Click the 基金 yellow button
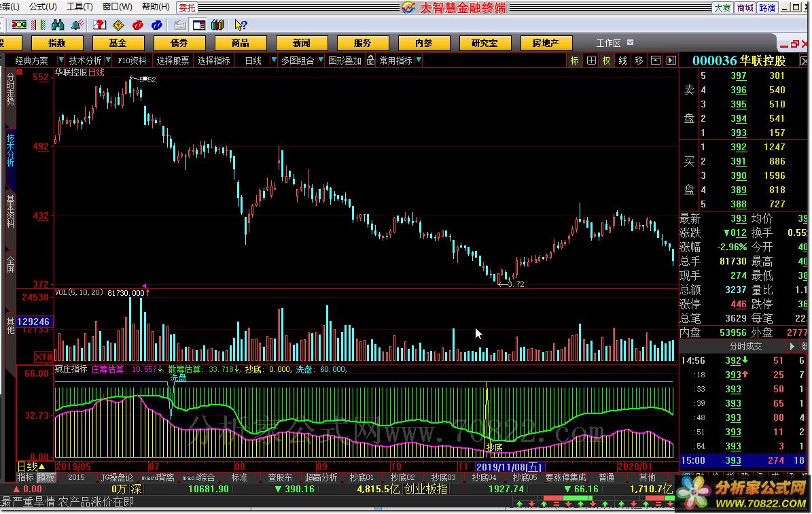 point(118,43)
